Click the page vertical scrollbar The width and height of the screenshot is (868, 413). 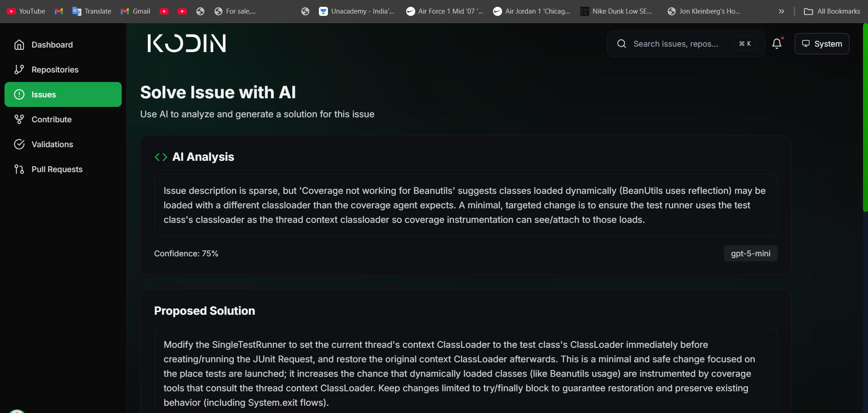[x=865, y=118]
